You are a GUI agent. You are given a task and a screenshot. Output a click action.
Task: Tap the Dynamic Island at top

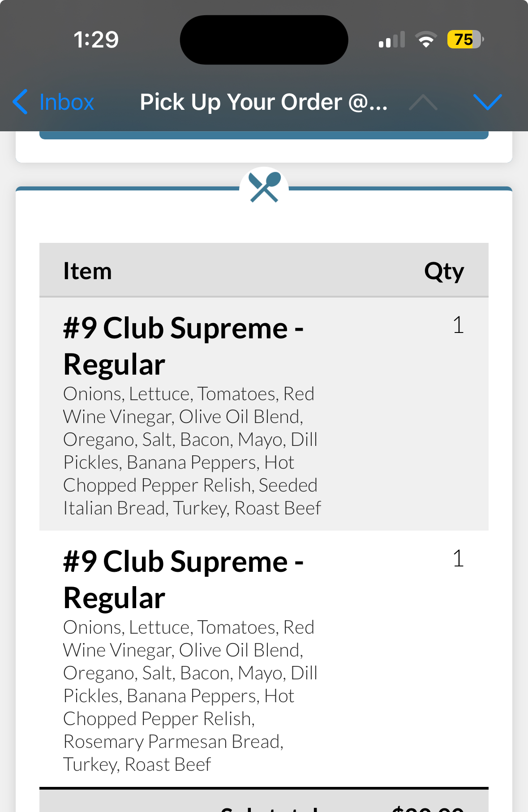[x=264, y=39]
